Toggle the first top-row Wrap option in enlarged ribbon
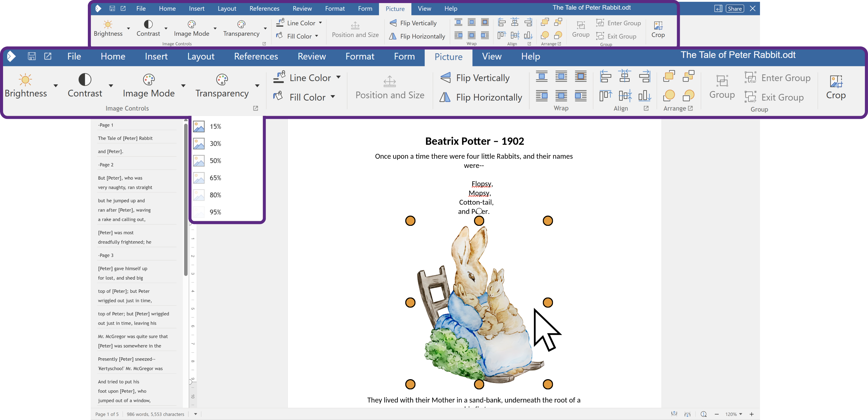 point(542,77)
